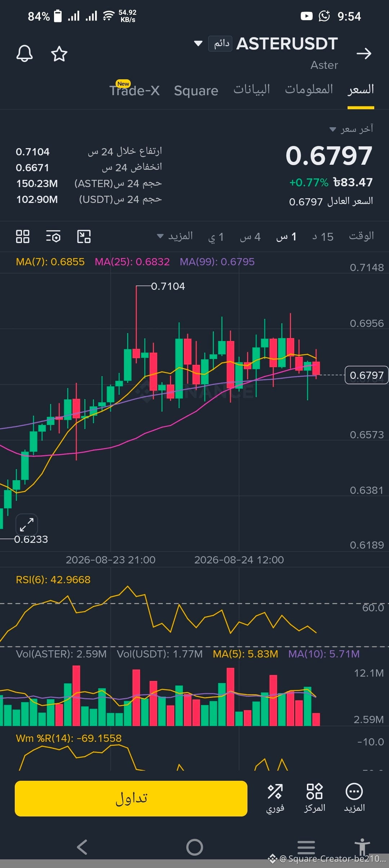Expand the المزيد timeframe dropdown

click(175, 236)
